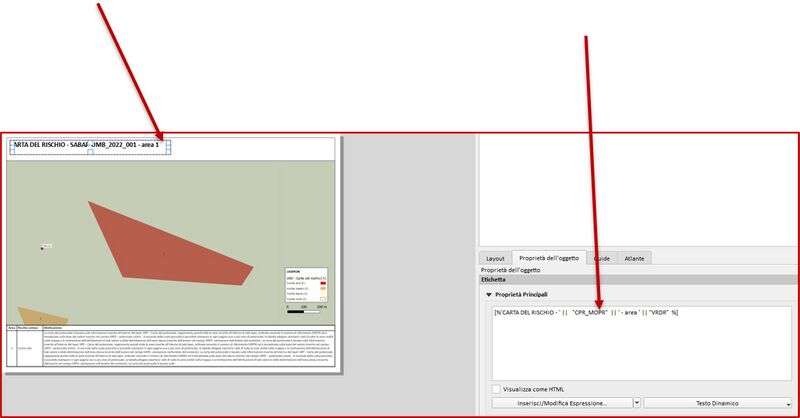
Task: Open the arrow menu beside Inserisci/Modifica Espressione
Action: click(x=638, y=402)
